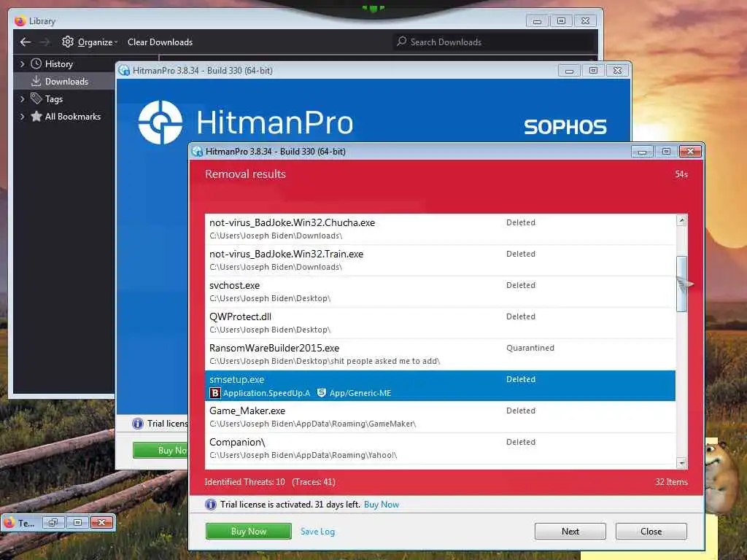The height and width of the screenshot is (560, 747).
Task: Select Downloads in Library sidebar
Action: (x=64, y=82)
